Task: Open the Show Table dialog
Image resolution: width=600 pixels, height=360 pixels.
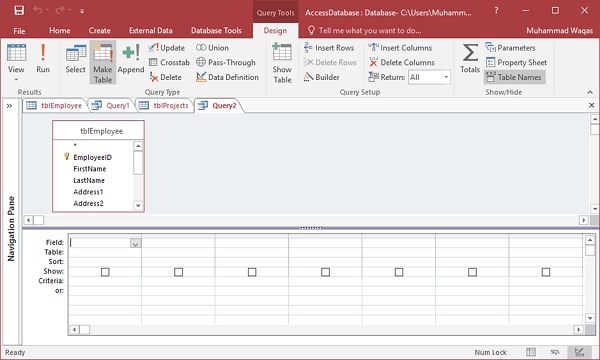Action: click(282, 63)
